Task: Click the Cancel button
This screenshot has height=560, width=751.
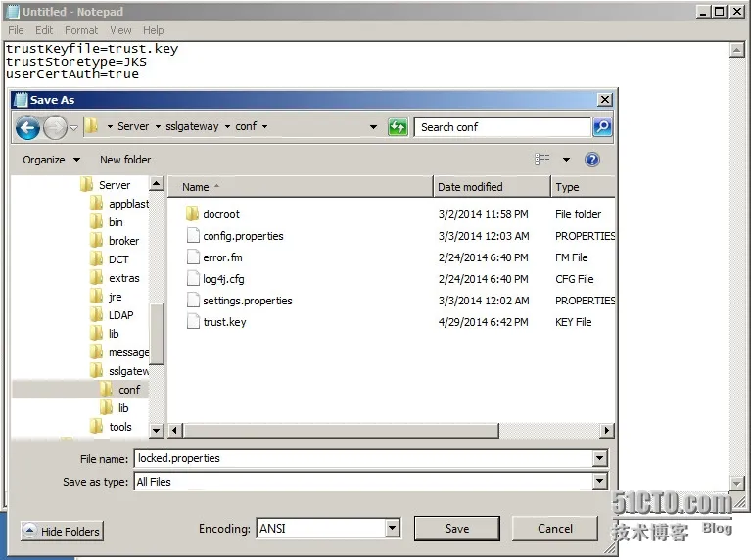Action: point(554,529)
